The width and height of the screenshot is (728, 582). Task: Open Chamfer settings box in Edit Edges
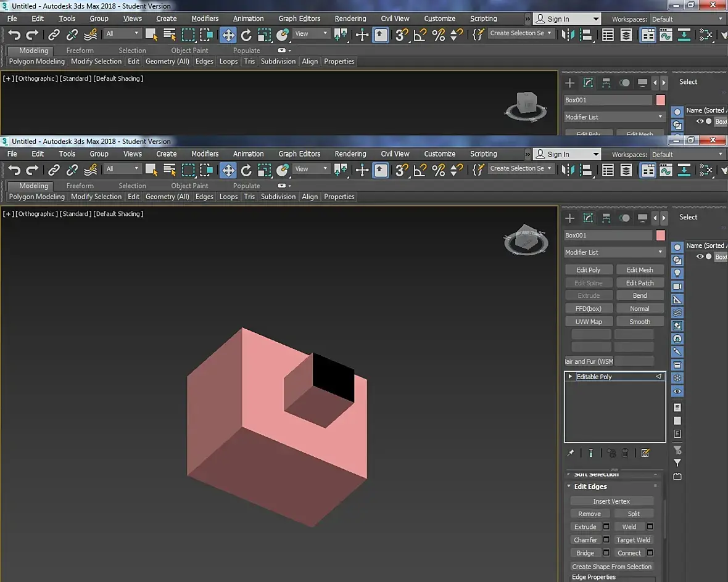(606, 540)
